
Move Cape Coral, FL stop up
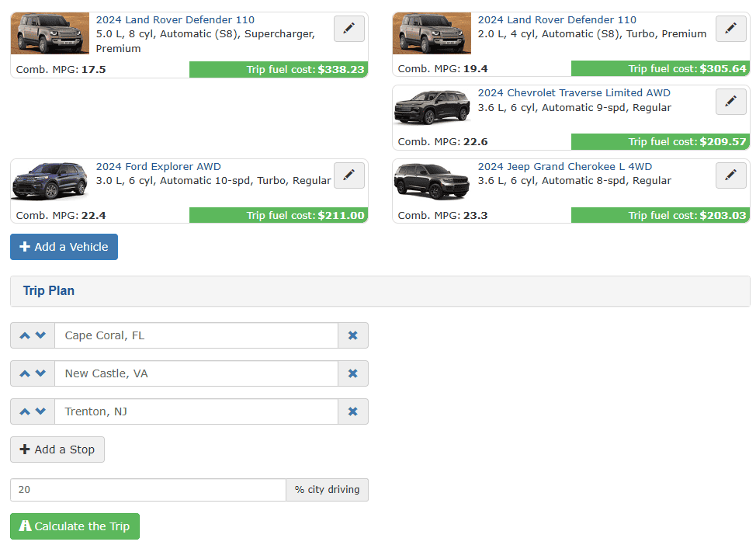click(x=25, y=335)
